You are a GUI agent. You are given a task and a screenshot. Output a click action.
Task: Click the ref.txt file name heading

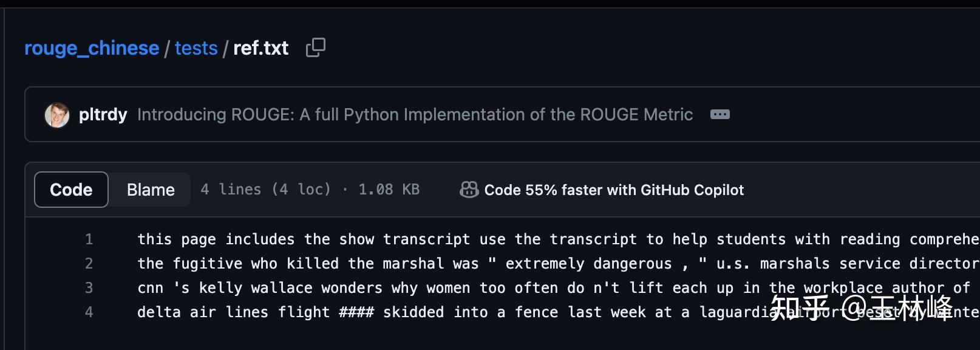[260, 48]
